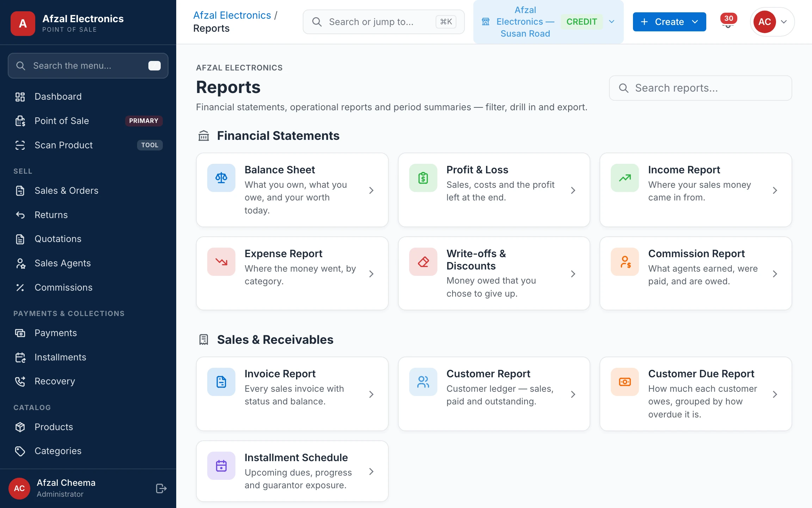The image size is (812, 508).
Task: Click the store icon in branch selector
Action: (x=486, y=22)
